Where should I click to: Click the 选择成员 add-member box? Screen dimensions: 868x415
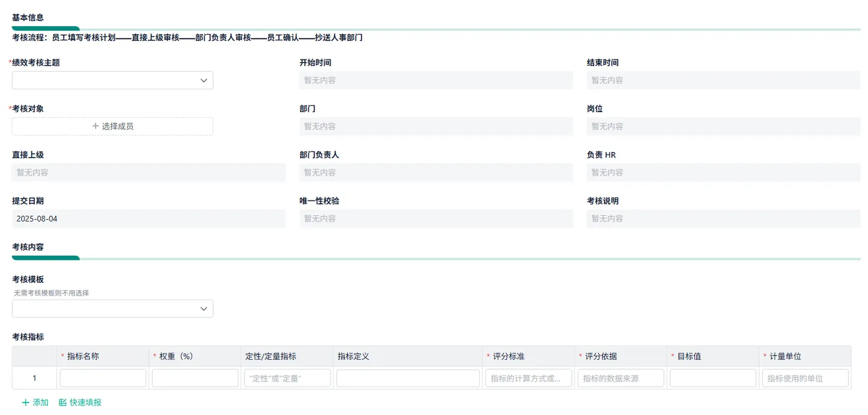point(112,127)
